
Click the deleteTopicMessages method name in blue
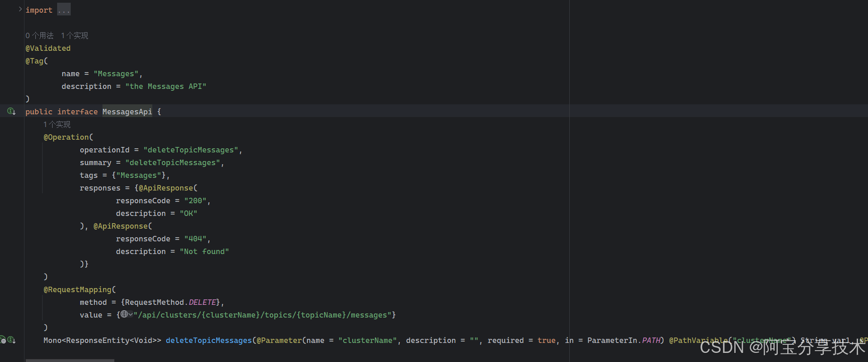pyautogui.click(x=209, y=340)
